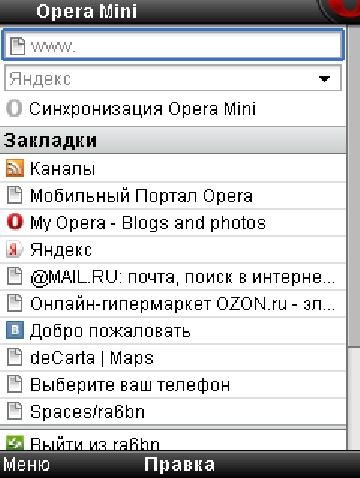Click page icon beside deCarta | Maps
The height and width of the screenshot is (478, 360).
click(x=15, y=358)
